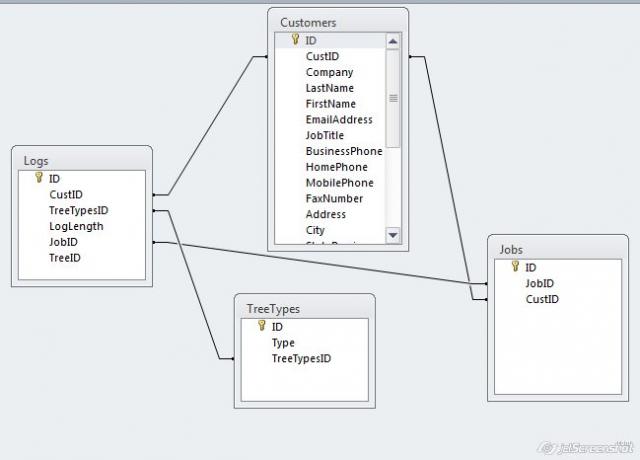Select the HomePhone field in Customers

(330, 167)
